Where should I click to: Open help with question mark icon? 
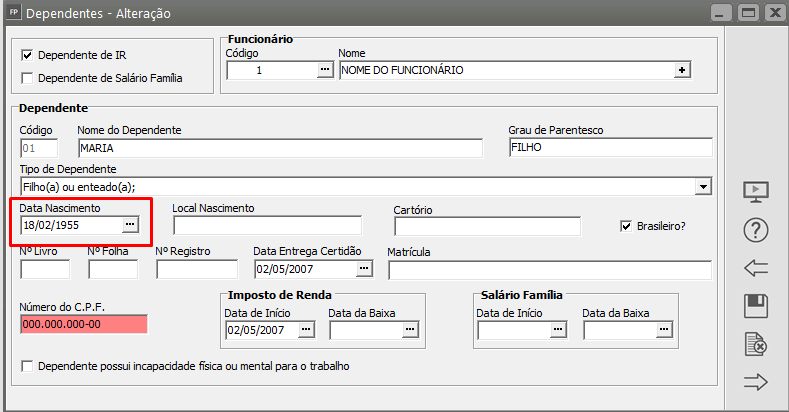pos(756,230)
